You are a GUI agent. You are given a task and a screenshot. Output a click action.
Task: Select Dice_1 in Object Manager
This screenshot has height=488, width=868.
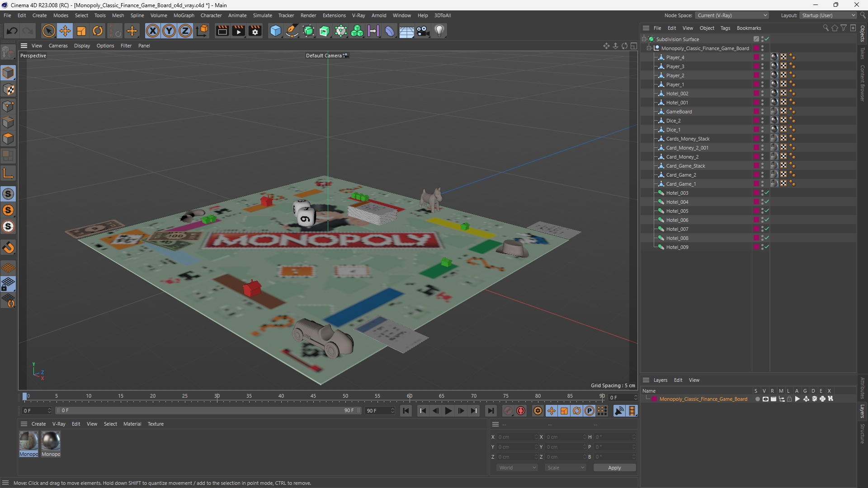[673, 130]
